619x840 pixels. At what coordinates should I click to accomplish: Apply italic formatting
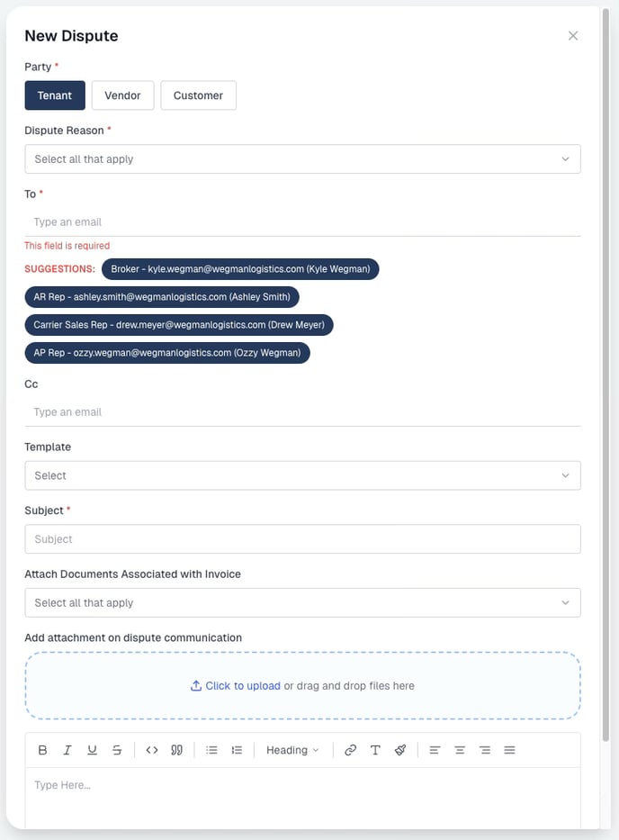[x=67, y=750]
